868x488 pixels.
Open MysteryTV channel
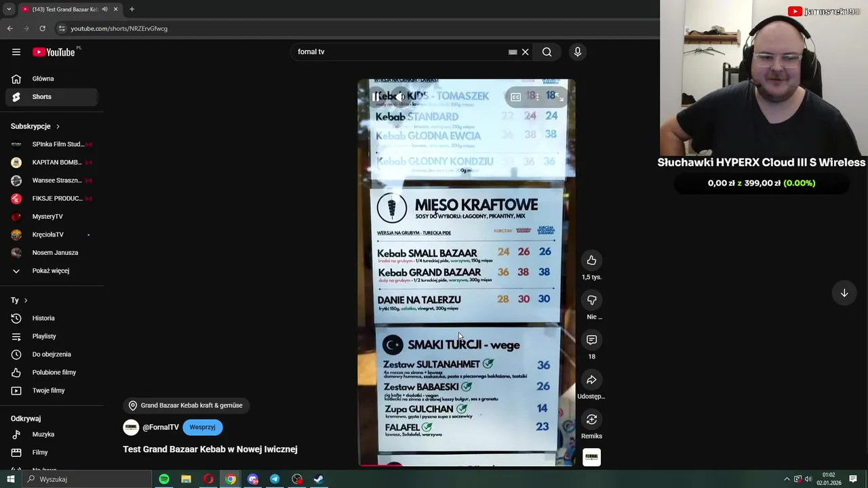pos(52,217)
